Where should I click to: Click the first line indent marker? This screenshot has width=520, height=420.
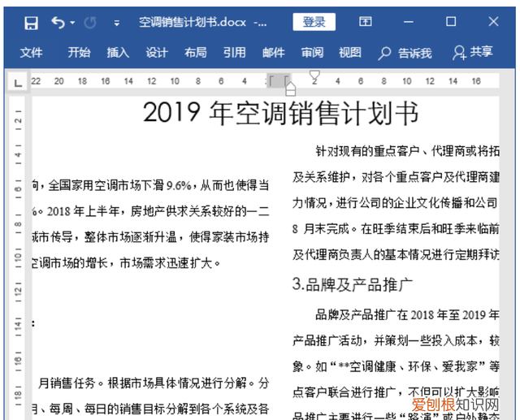(314, 75)
